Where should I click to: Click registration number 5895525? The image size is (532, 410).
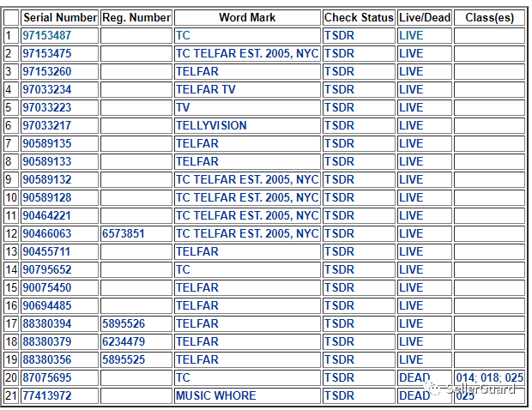(124, 359)
